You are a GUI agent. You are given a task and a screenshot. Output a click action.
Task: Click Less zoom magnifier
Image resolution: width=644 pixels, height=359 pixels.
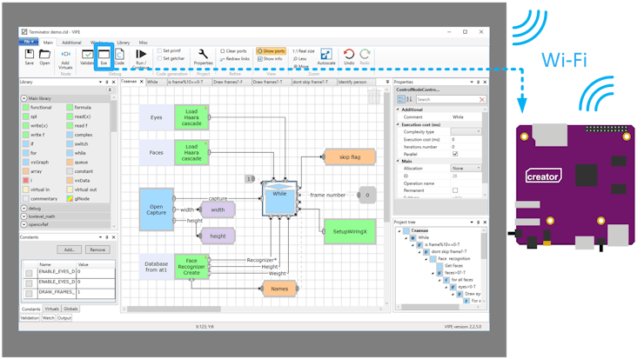click(x=300, y=58)
